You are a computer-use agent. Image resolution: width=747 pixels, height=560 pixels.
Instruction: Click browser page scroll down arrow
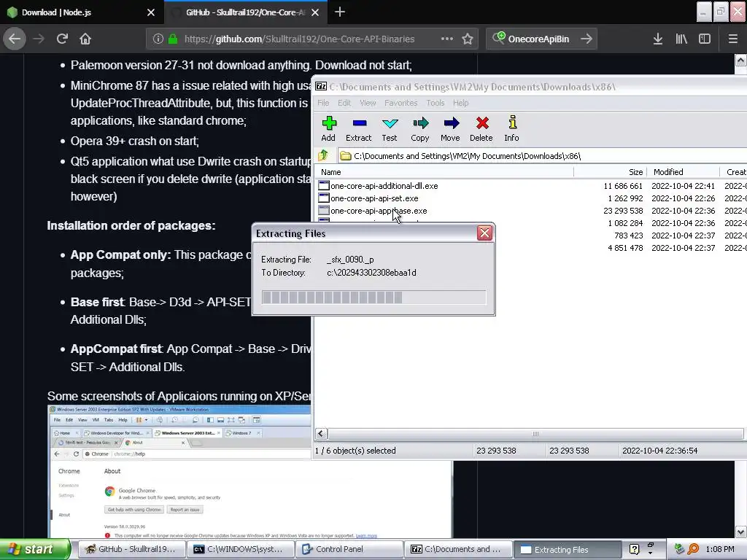[741, 532]
